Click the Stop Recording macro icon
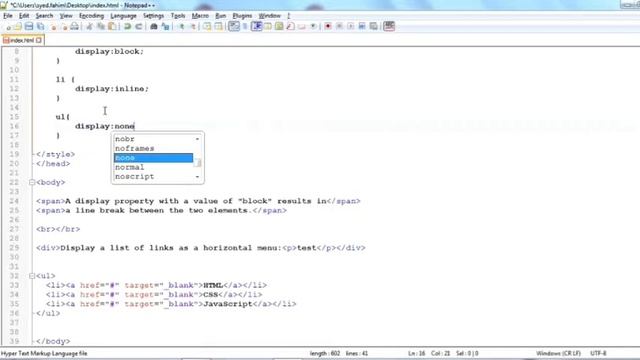Screen dimensions: 640x360 tap(339, 27)
